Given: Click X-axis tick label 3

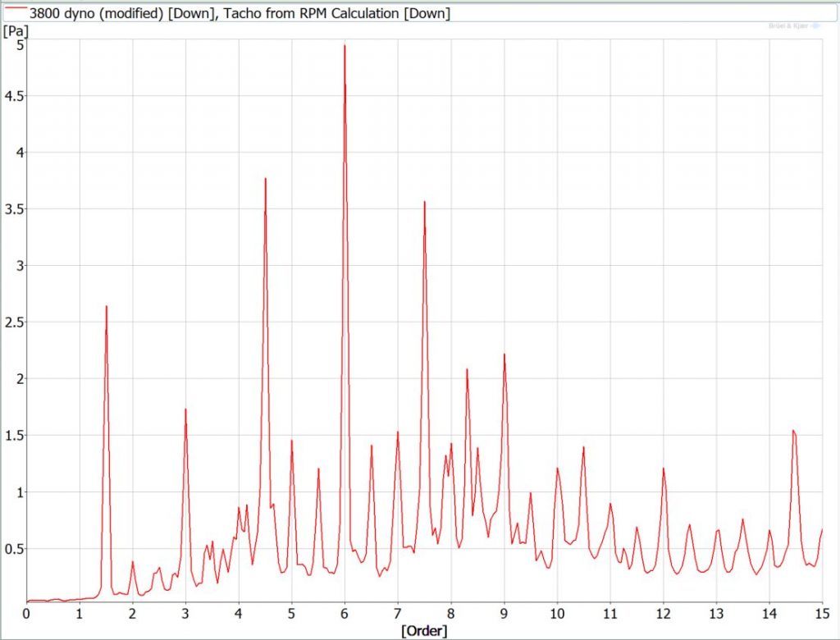Looking at the screenshot, I should (185, 614).
